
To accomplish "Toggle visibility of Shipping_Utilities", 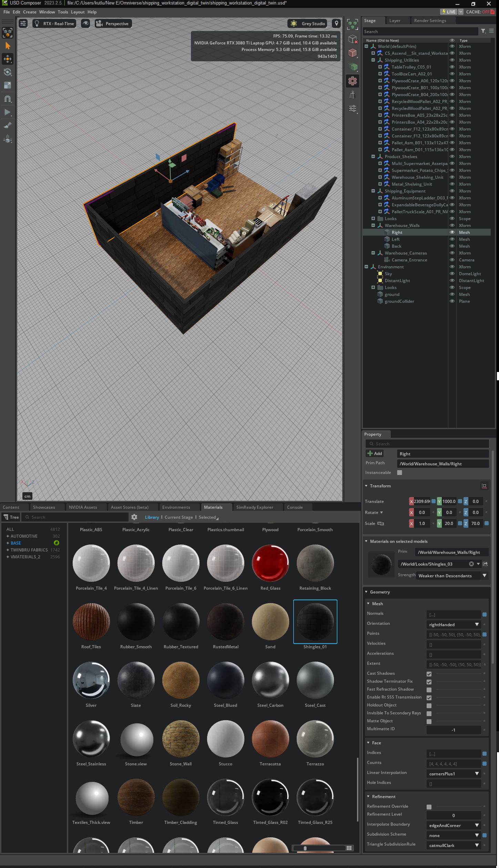I will [452, 60].
